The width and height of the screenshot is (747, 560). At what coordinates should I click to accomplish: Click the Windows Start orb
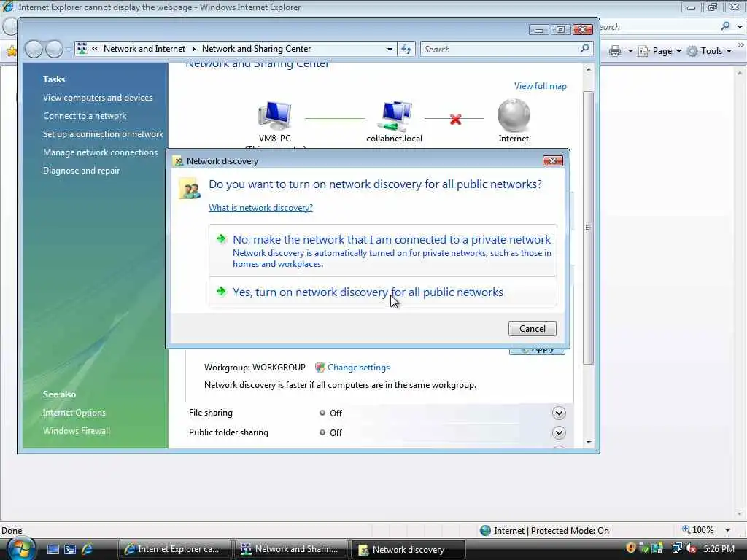click(x=21, y=549)
